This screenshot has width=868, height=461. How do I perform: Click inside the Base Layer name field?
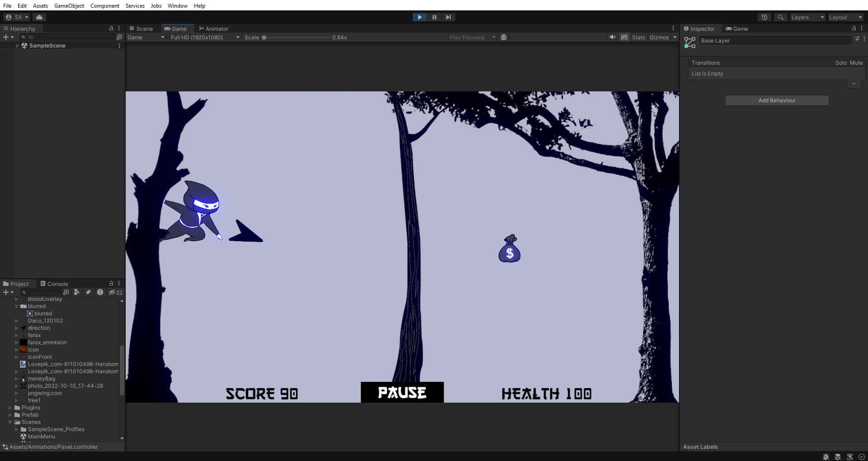[x=775, y=40]
